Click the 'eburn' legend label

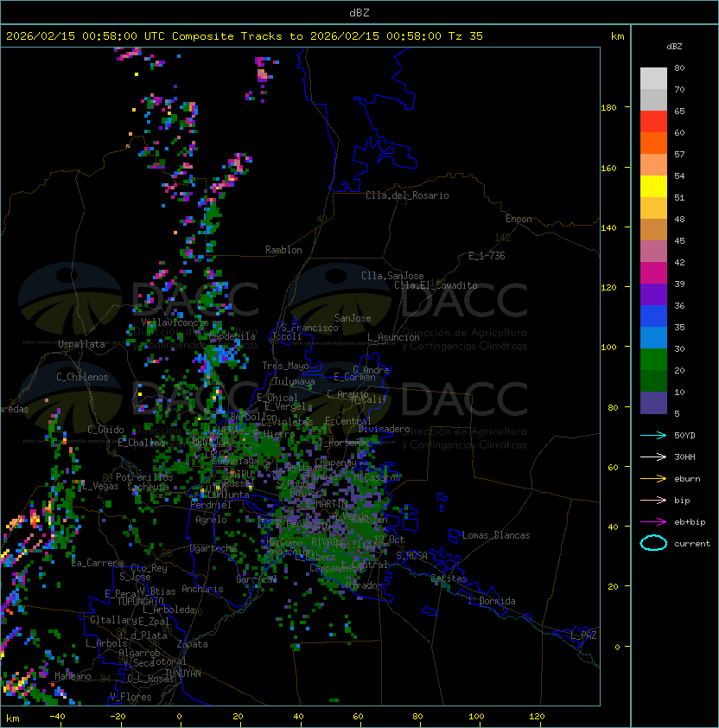point(687,479)
